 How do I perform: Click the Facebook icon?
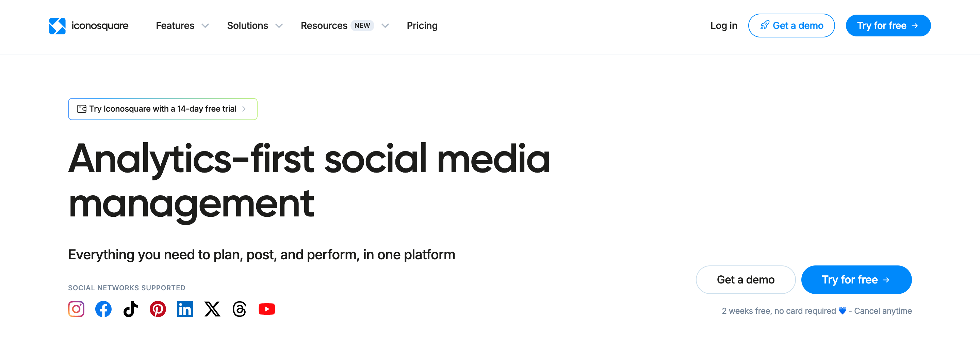pyautogui.click(x=103, y=309)
